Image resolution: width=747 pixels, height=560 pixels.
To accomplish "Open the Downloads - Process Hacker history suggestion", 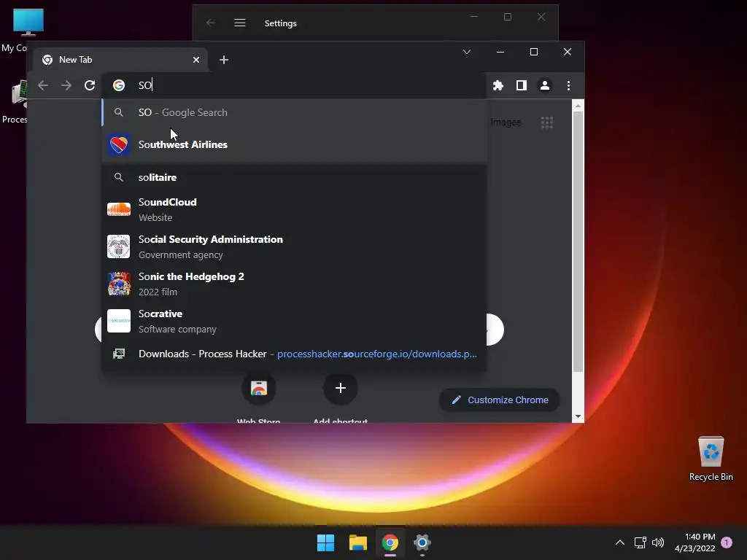I will [x=294, y=354].
